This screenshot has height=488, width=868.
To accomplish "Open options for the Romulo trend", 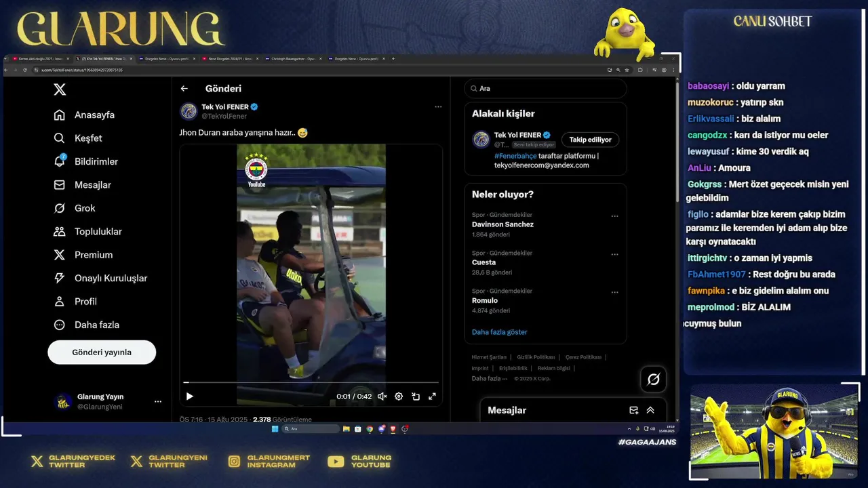I will point(614,293).
